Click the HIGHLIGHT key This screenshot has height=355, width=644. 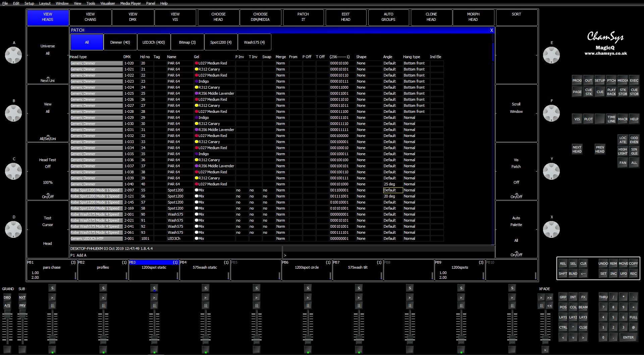click(623, 151)
